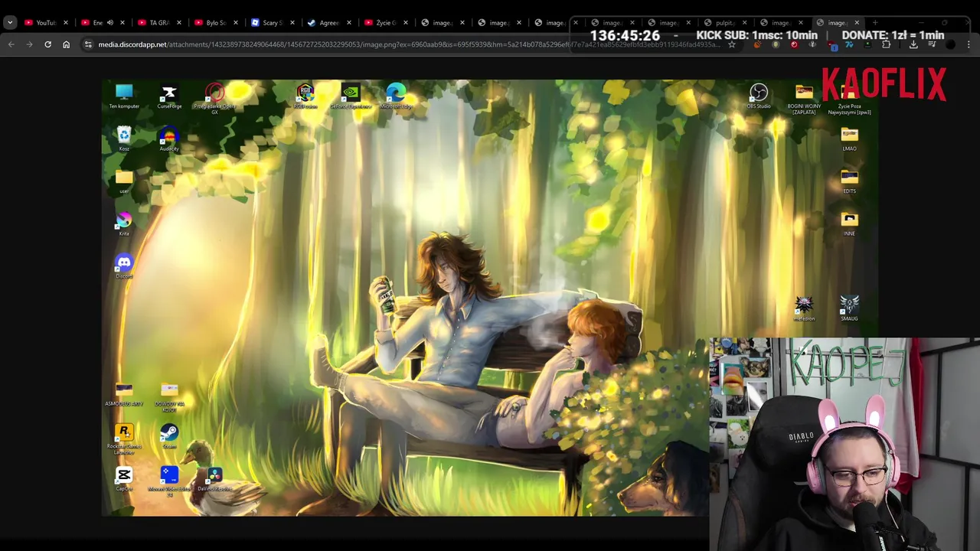Open the Steam desktop shortcut
The width and height of the screenshot is (980, 551).
[169, 437]
